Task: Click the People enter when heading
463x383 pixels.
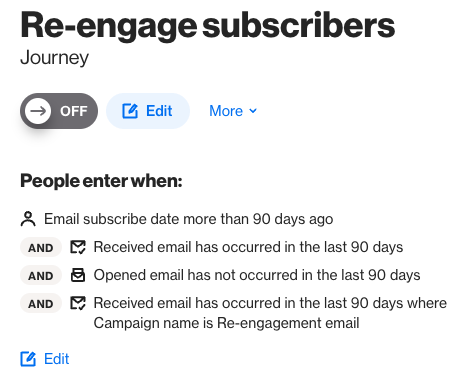Action: [x=101, y=181]
